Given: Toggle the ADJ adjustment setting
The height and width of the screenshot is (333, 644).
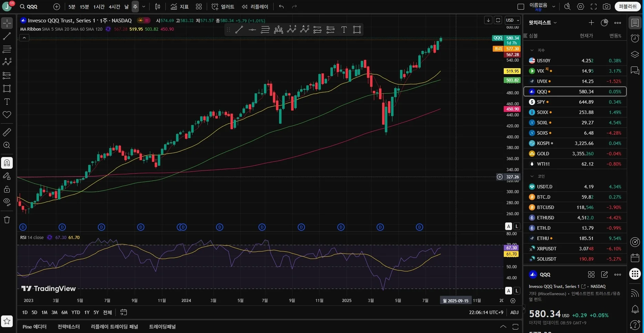Looking at the screenshot, I should coord(514,312).
